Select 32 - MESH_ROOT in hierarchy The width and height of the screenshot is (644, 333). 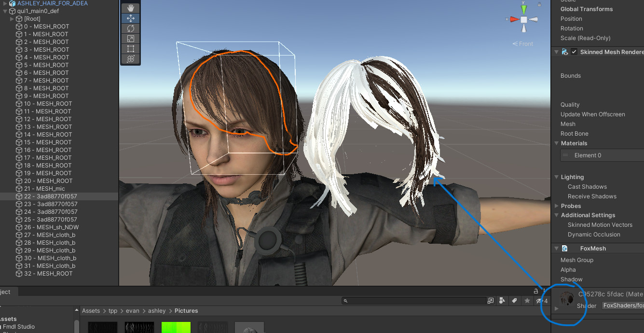[x=48, y=274]
